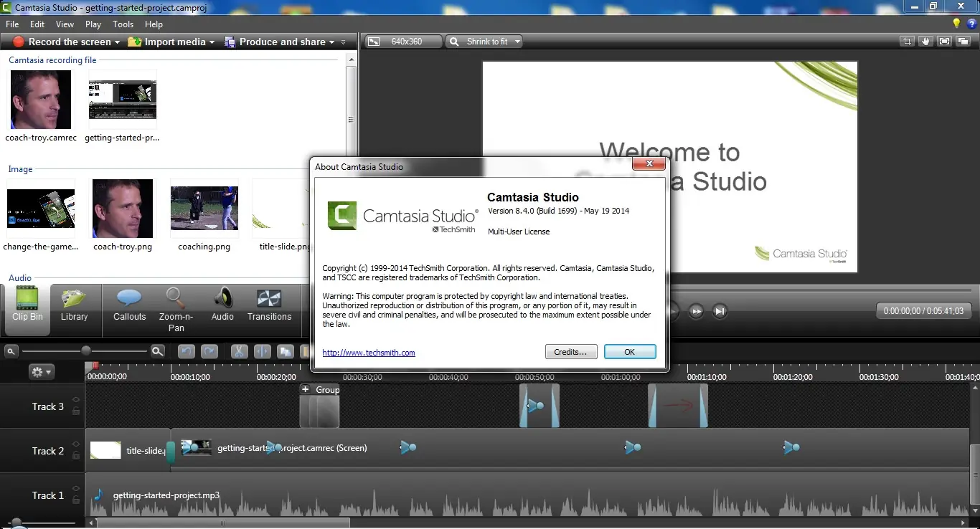980x529 pixels.
Task: Open the Shrink to fit zoom dropdown
Action: (x=484, y=42)
